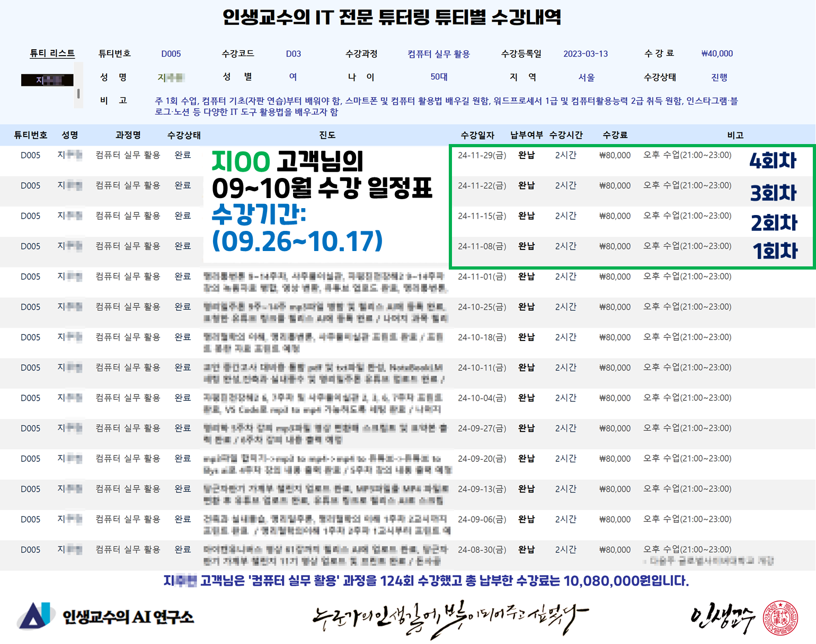Click the summary line mentioning 124회 수강
Viewport: 816px width, 644px height.
[x=426, y=581]
